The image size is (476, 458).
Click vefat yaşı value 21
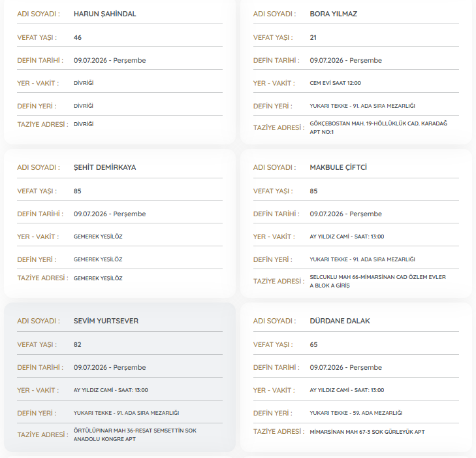[x=313, y=38]
